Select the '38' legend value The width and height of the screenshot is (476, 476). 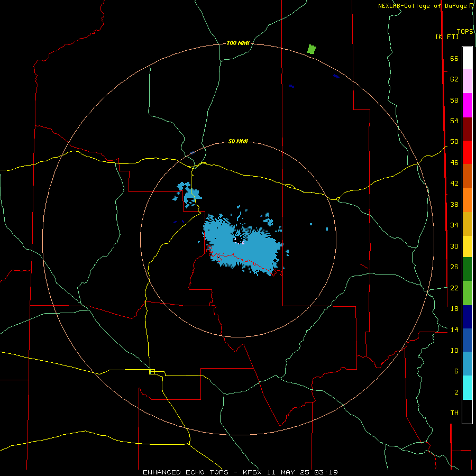pyautogui.click(x=454, y=204)
